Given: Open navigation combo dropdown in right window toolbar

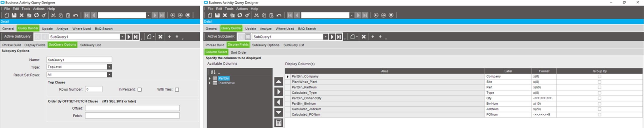Looking at the screenshot, I should 352,15.
